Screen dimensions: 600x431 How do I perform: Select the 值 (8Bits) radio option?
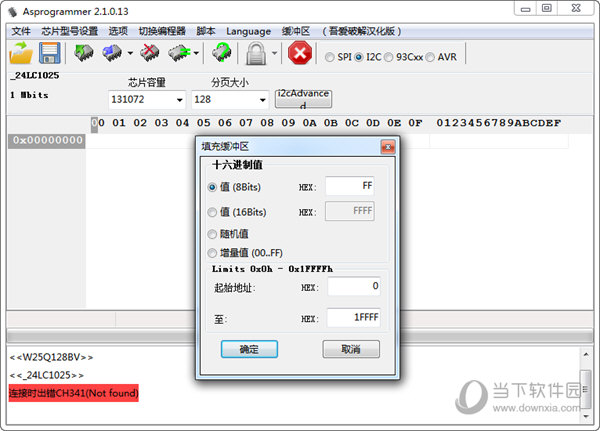[x=212, y=187]
